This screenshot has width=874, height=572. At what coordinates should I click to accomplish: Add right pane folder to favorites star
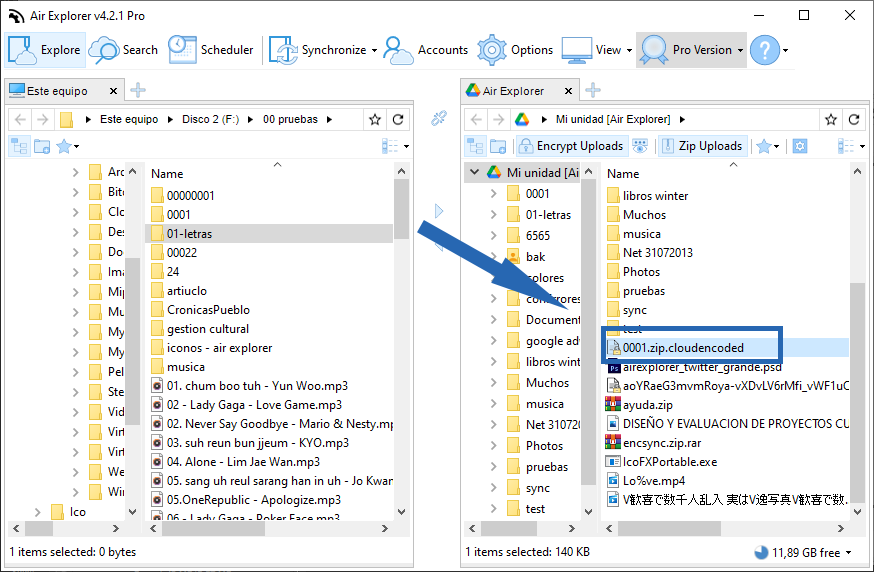pos(831,119)
